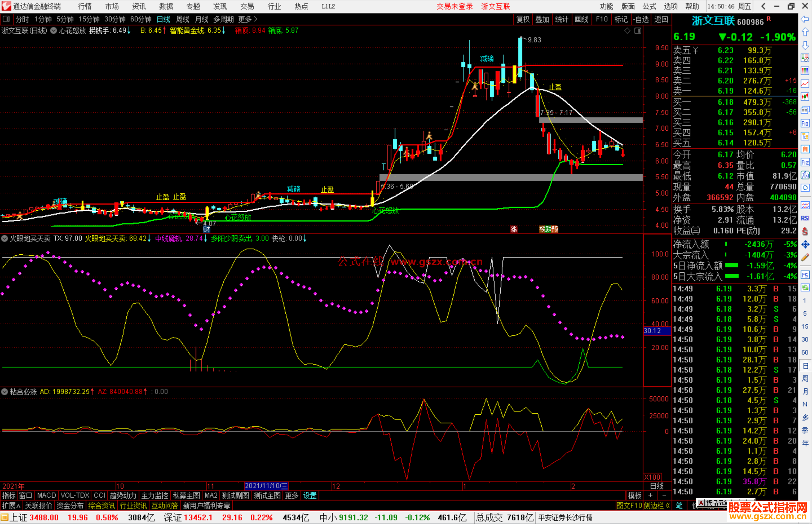Image resolution: width=812 pixels, height=524 pixels.
Task: Select the RSI indicator icon
Action: 805,218
